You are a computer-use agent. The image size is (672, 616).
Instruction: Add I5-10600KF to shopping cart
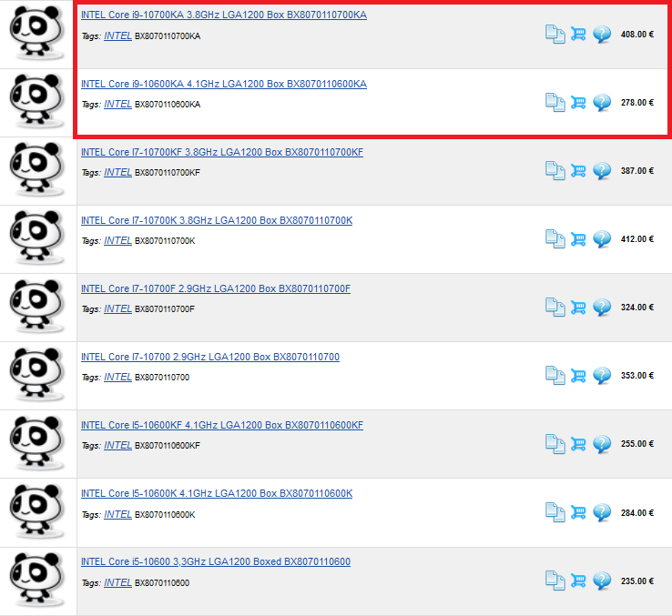coord(578,444)
